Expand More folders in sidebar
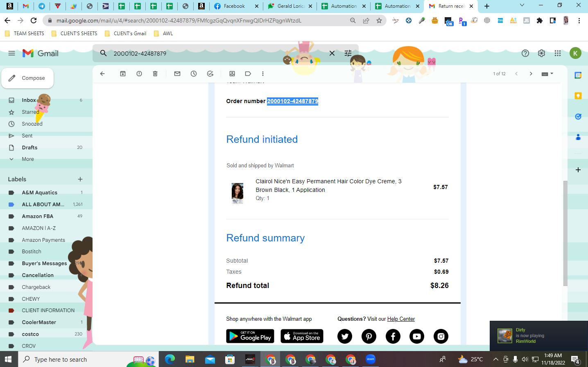Viewport: 588px width, 367px height. (28, 159)
